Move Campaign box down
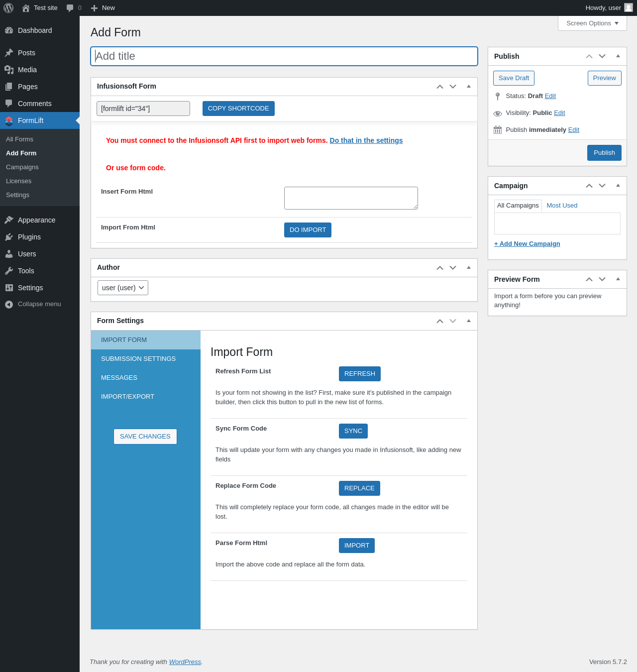 point(602,186)
